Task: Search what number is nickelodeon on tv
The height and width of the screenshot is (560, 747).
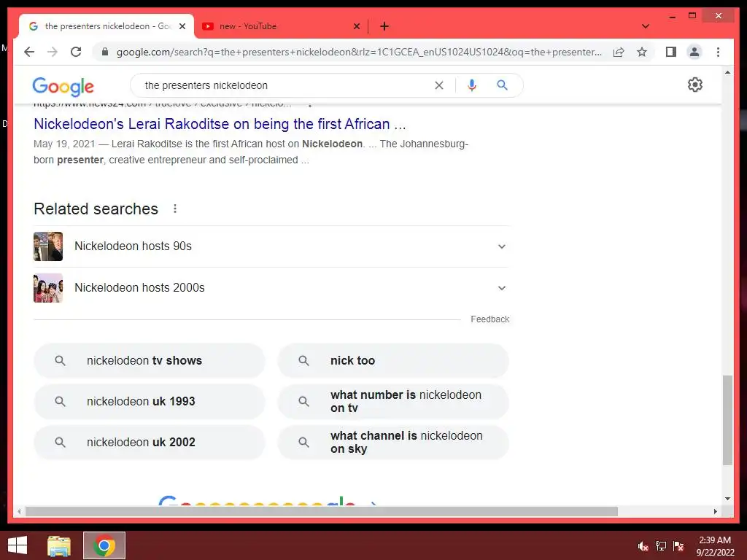Action: (x=393, y=402)
